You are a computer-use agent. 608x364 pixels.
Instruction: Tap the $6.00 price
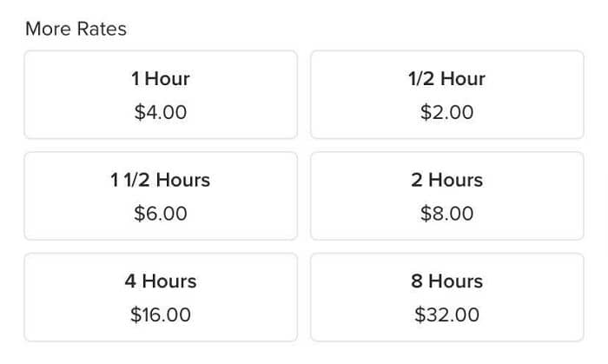pyautogui.click(x=161, y=214)
